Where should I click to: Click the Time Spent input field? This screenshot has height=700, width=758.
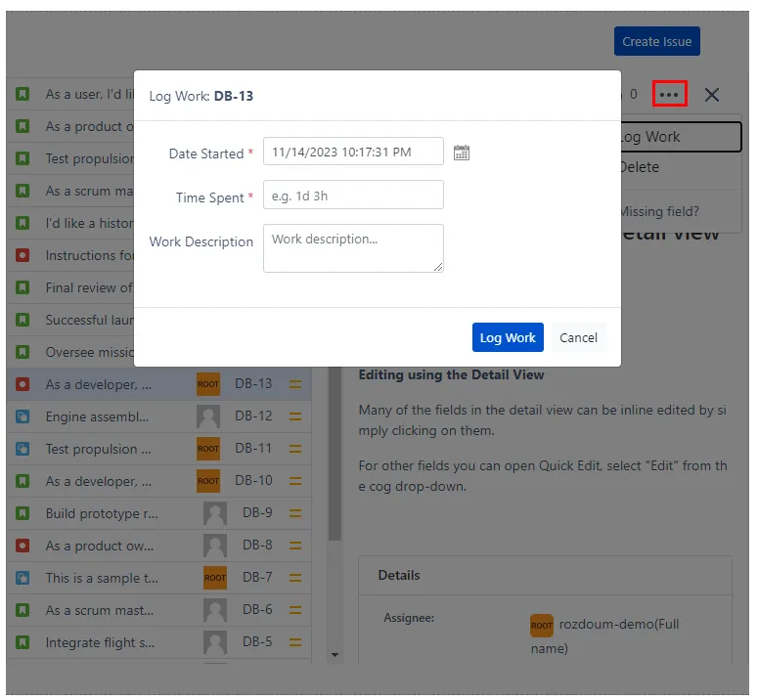point(353,195)
